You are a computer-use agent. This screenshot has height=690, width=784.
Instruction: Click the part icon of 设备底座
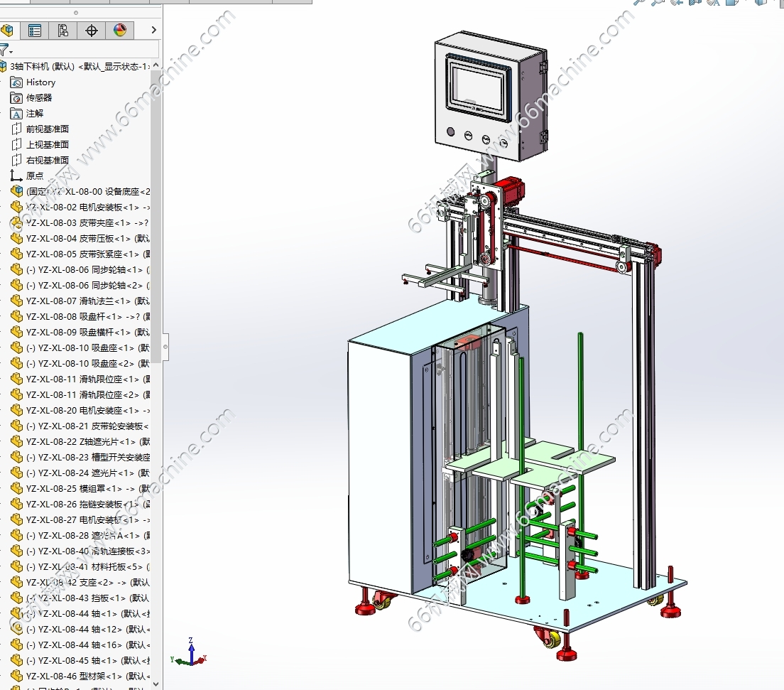pos(16,191)
